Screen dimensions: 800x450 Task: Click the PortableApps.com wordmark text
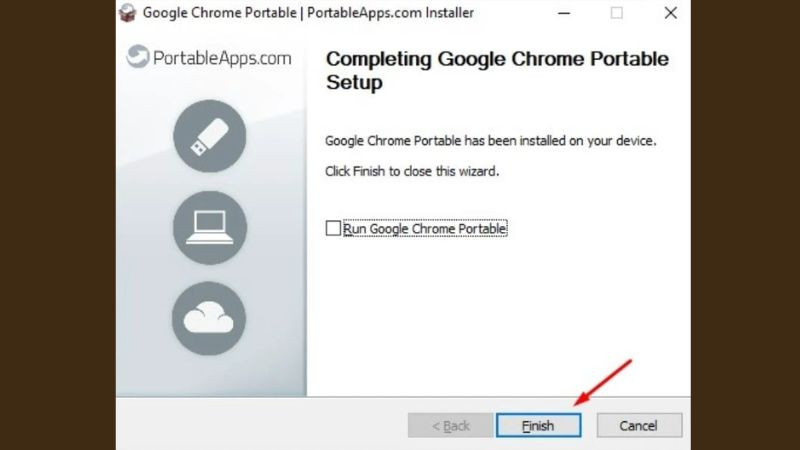point(222,58)
